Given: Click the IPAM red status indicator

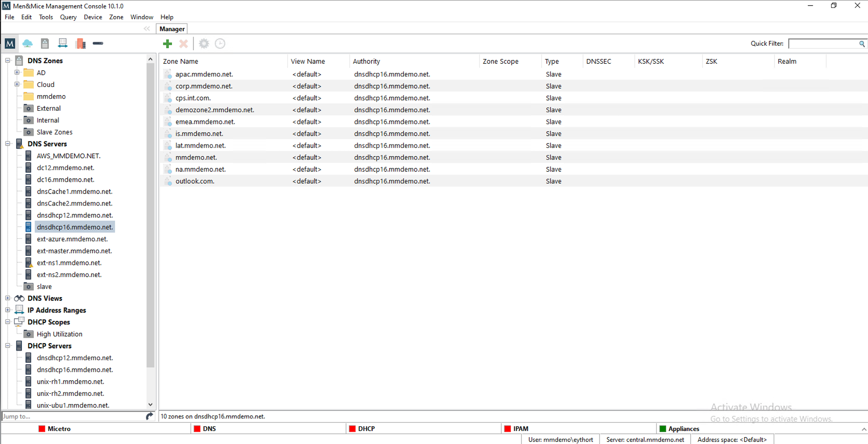Looking at the screenshot, I should pyautogui.click(x=508, y=429).
